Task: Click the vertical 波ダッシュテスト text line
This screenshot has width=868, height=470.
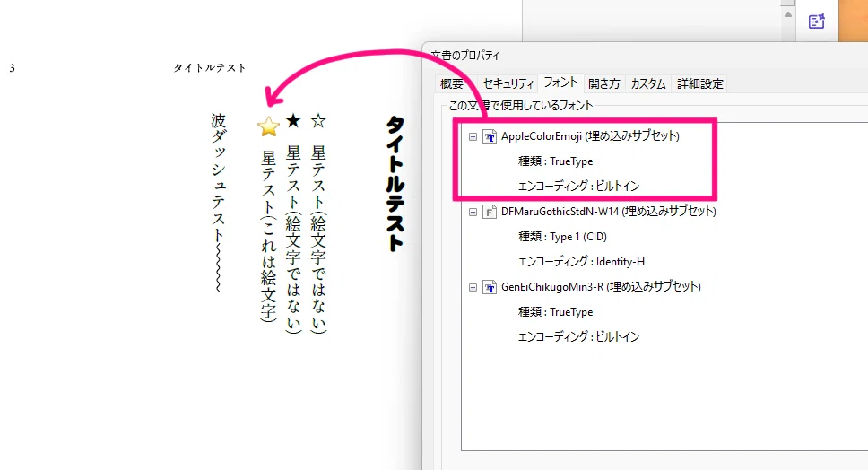Action: click(219, 204)
